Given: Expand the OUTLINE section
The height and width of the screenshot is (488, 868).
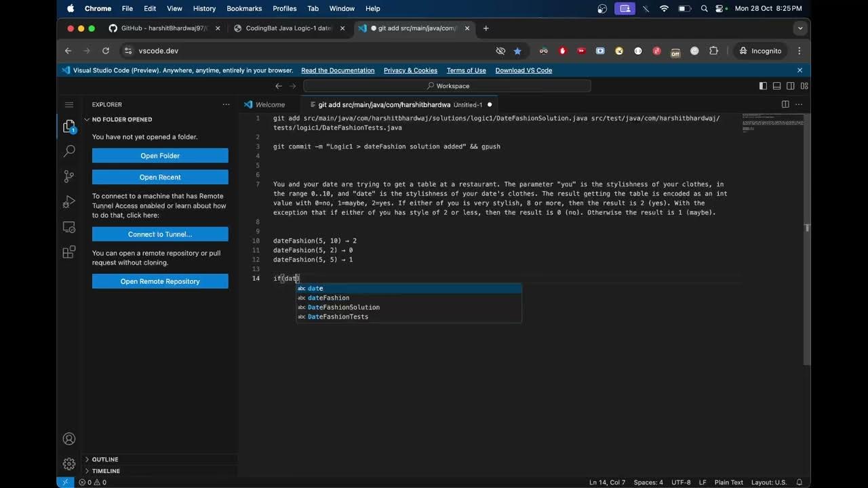Looking at the screenshot, I should pos(105,460).
